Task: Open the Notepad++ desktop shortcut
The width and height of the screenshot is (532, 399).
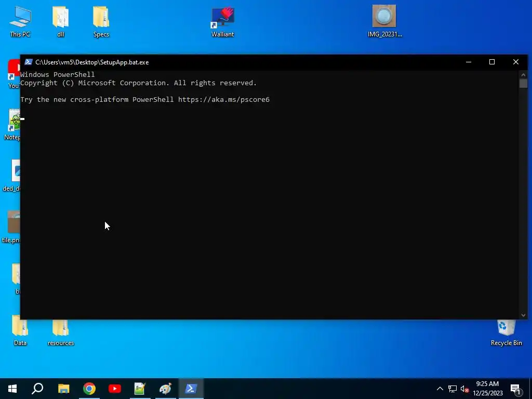Action: (12, 124)
